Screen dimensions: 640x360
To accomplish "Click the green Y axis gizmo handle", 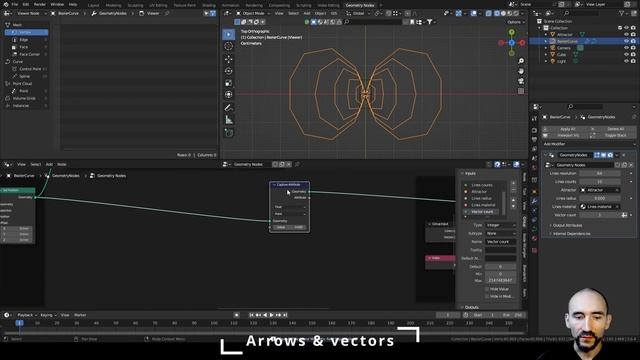I will pyautogui.click(x=511, y=32).
